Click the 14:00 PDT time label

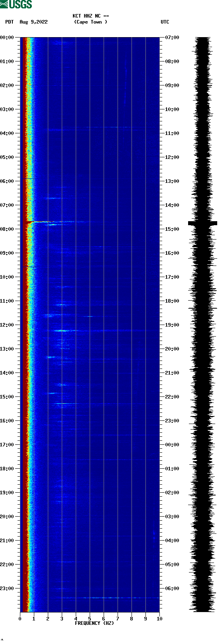(7, 373)
